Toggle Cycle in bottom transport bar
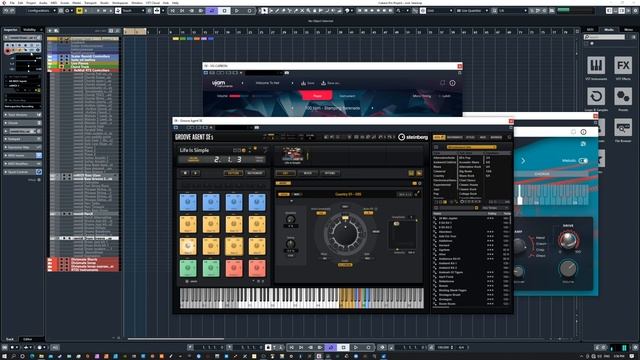This screenshot has height=360, width=640. [x=331, y=347]
